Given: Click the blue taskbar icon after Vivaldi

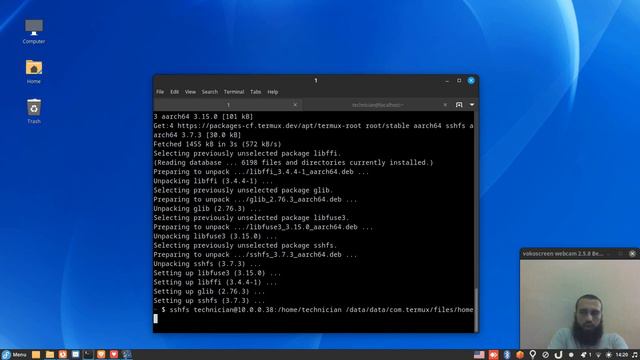Looking at the screenshot, I should (127, 355).
